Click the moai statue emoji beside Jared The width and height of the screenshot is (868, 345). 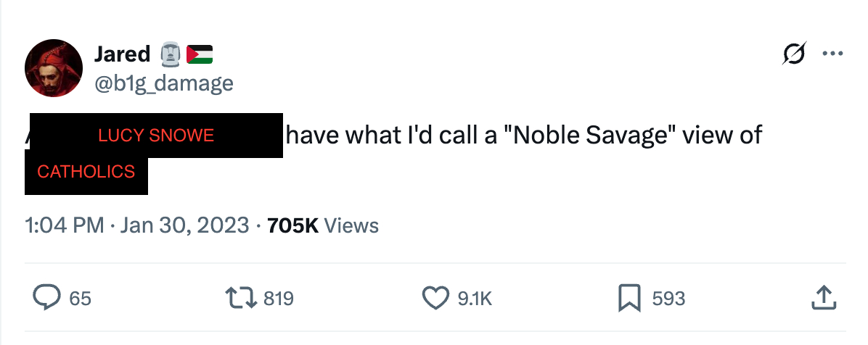coord(169,54)
